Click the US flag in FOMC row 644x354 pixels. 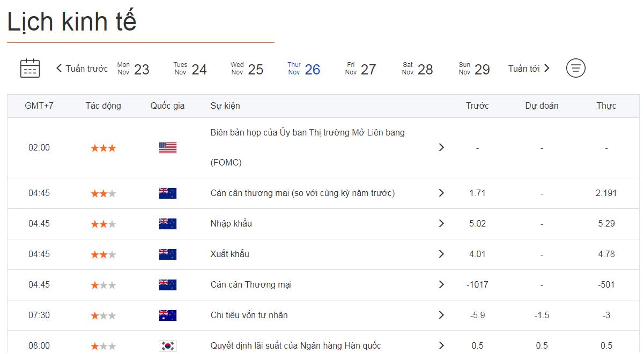pyautogui.click(x=167, y=148)
